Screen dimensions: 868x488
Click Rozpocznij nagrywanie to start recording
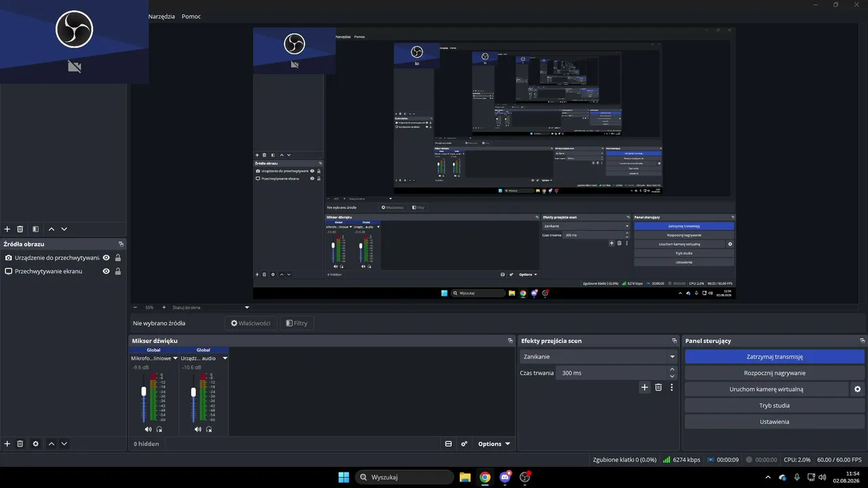pos(774,373)
